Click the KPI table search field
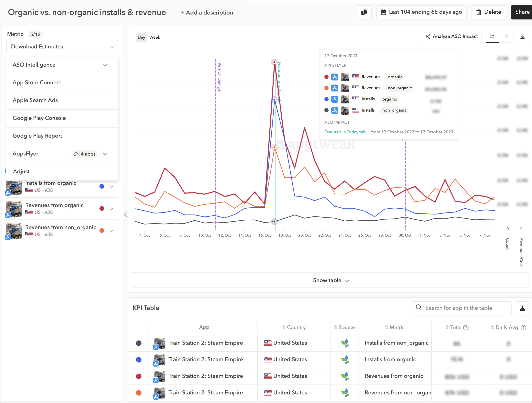 pos(461,308)
